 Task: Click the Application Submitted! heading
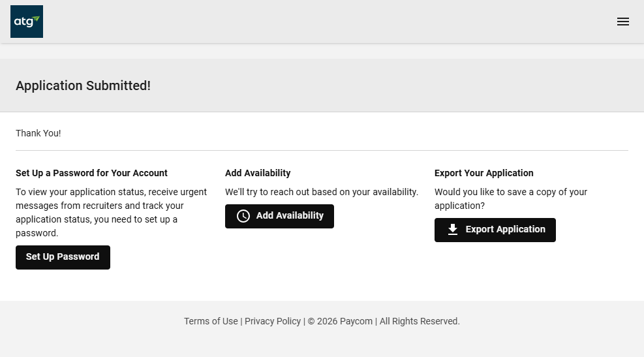83,85
